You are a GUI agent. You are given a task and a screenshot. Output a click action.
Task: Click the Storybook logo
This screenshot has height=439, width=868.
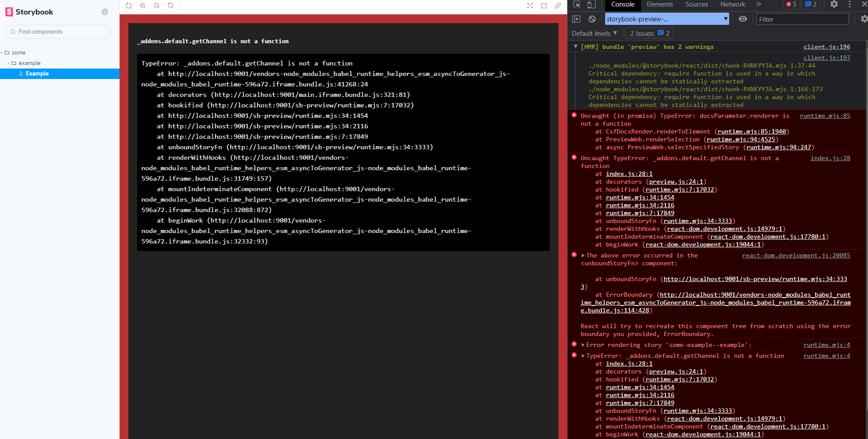29,12
